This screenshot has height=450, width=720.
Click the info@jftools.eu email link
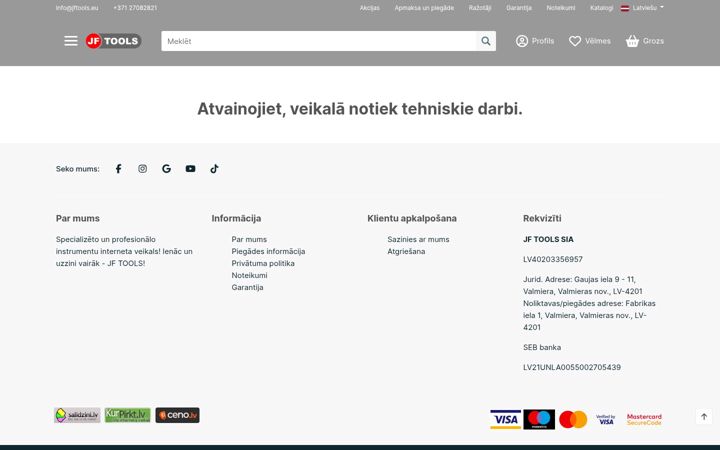77,8
